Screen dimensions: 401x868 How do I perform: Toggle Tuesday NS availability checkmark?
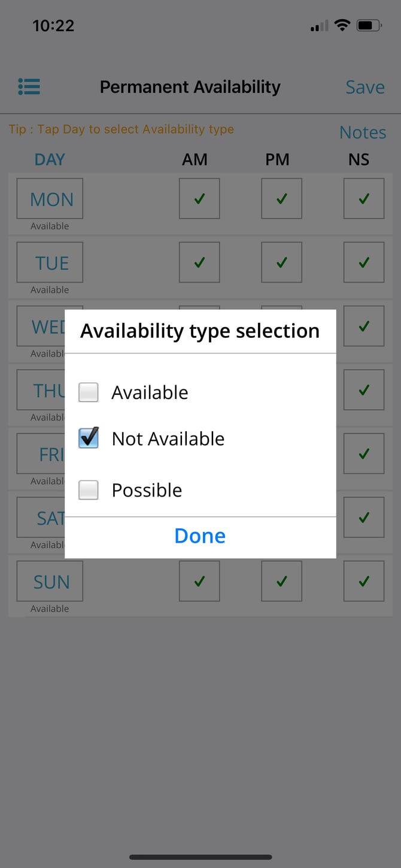tap(364, 262)
